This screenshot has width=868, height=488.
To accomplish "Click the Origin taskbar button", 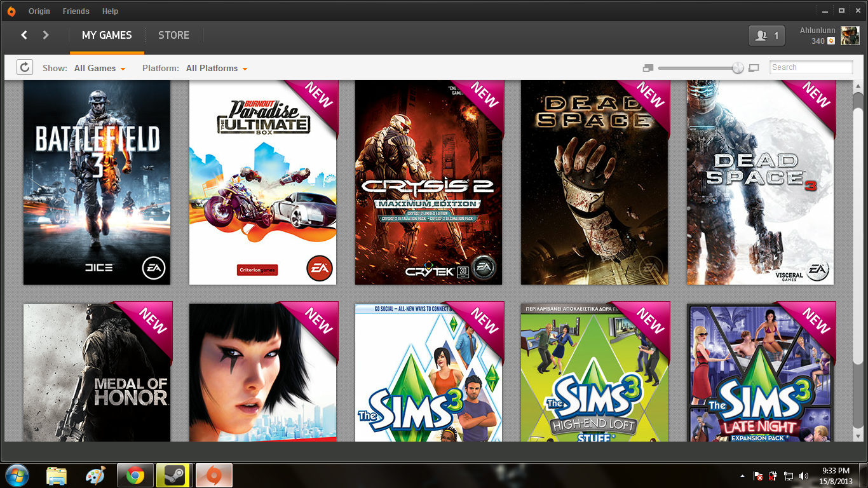I will (x=214, y=475).
